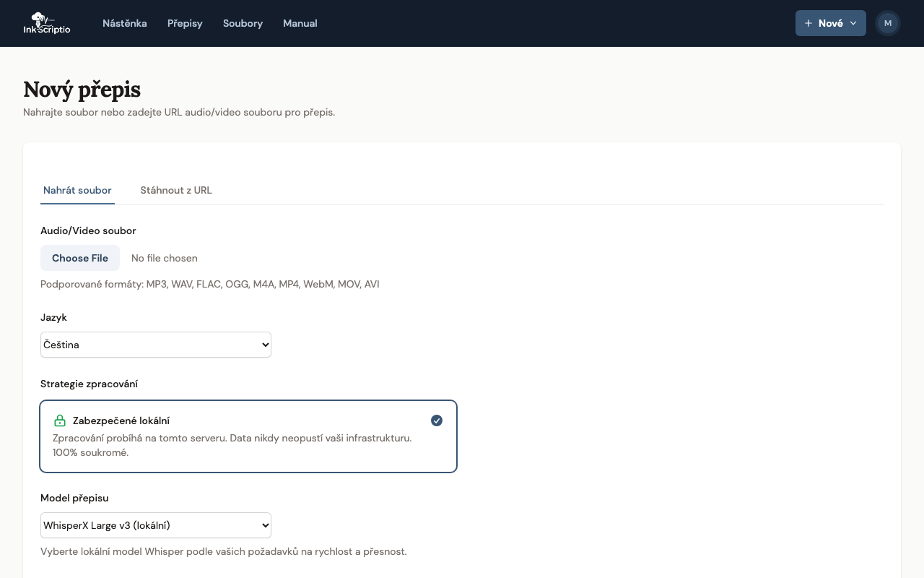The width and height of the screenshot is (924, 578).
Task: Click the InkScriptio logo
Action: click(x=47, y=23)
